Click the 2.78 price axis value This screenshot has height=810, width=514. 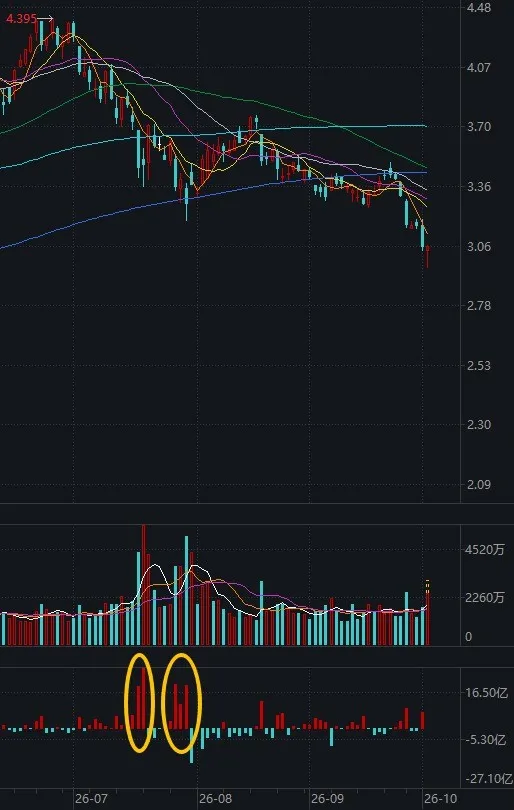click(x=478, y=305)
